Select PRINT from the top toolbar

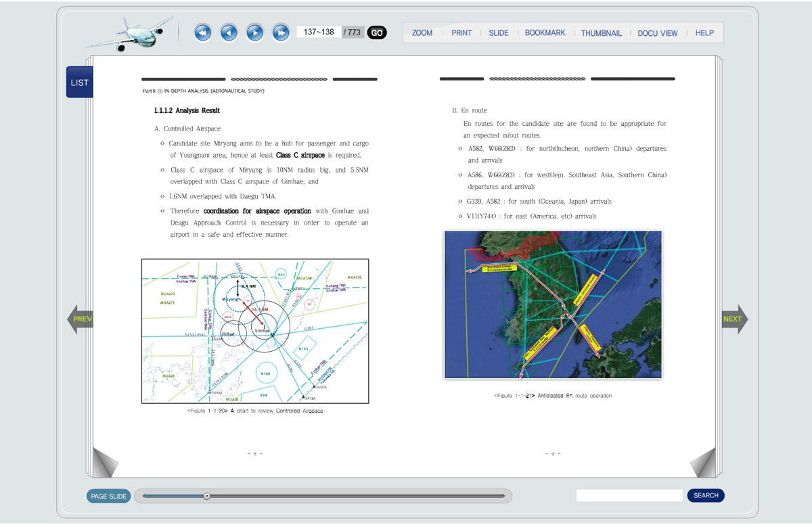click(x=461, y=32)
